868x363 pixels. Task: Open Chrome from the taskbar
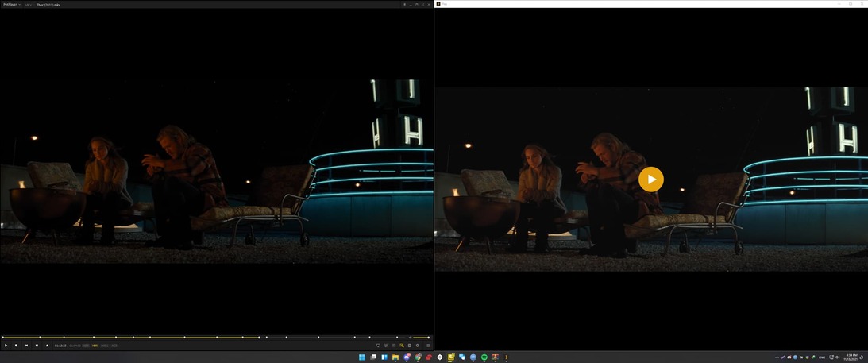418,357
